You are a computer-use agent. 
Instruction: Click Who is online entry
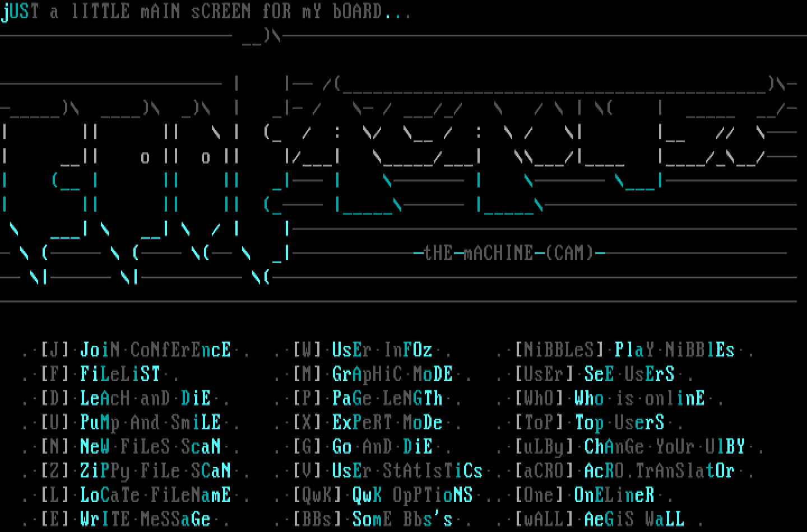(x=639, y=398)
